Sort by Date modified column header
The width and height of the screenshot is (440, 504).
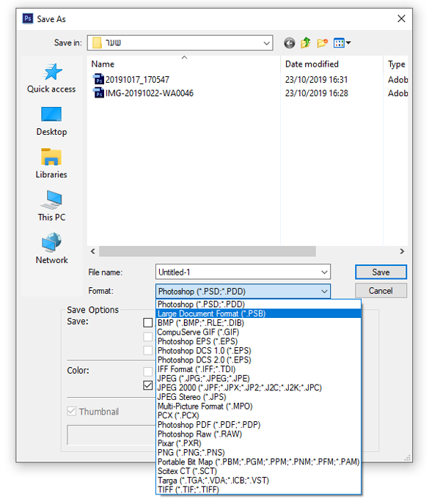click(x=332, y=64)
